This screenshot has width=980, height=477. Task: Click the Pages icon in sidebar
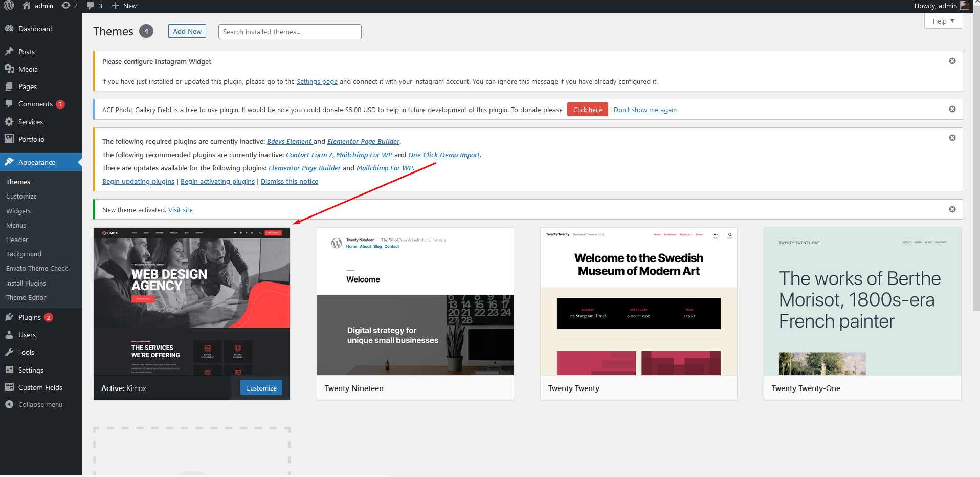(9, 86)
